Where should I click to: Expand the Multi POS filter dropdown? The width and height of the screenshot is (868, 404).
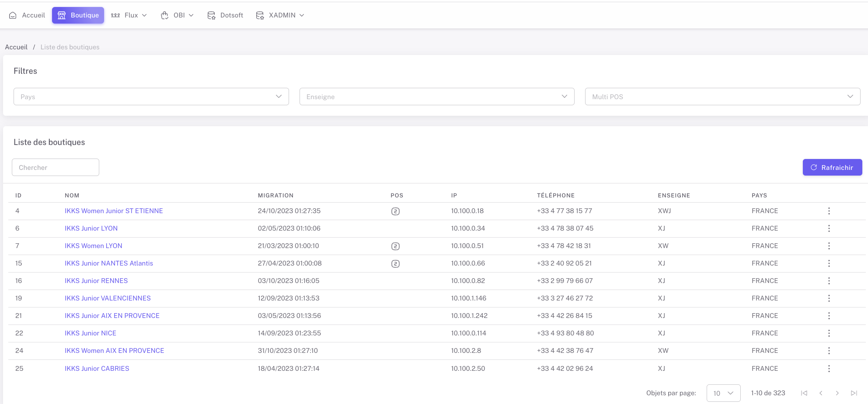tap(722, 97)
